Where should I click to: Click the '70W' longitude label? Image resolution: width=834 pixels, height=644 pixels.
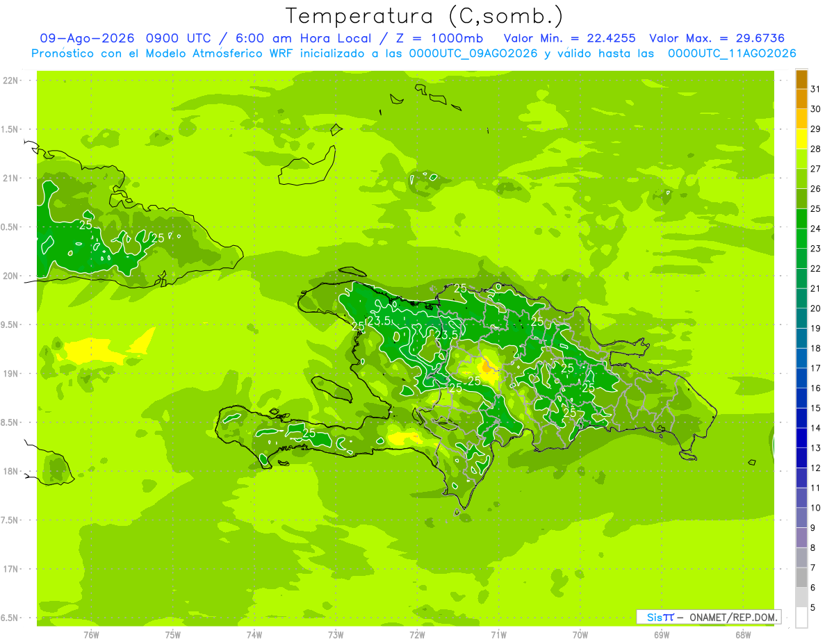tap(580, 635)
